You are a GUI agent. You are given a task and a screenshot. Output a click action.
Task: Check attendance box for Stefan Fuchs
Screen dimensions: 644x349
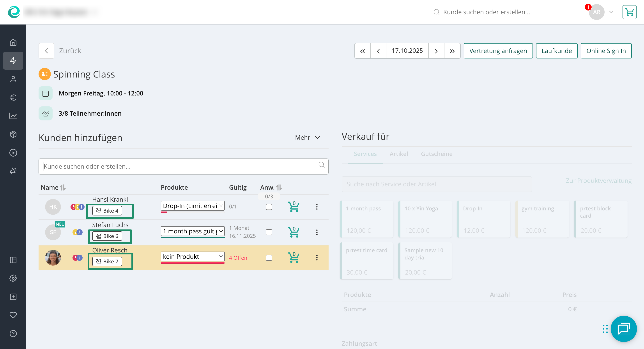point(269,232)
